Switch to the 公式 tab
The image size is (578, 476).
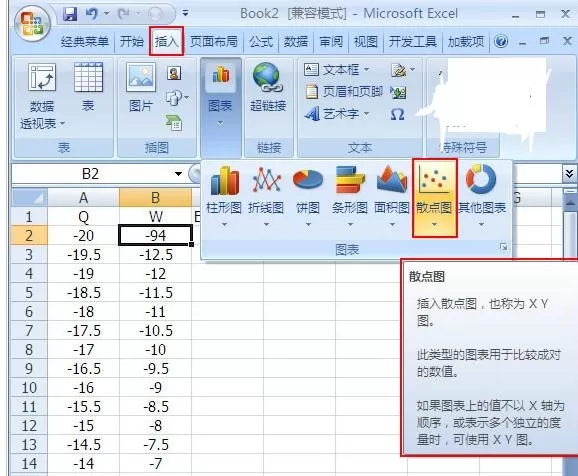tap(261, 41)
